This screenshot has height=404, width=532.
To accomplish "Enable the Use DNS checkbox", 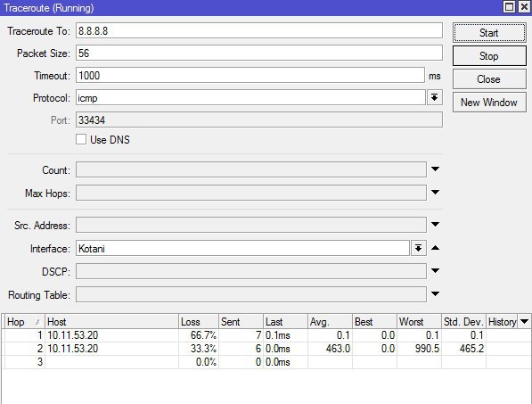I will [x=81, y=139].
